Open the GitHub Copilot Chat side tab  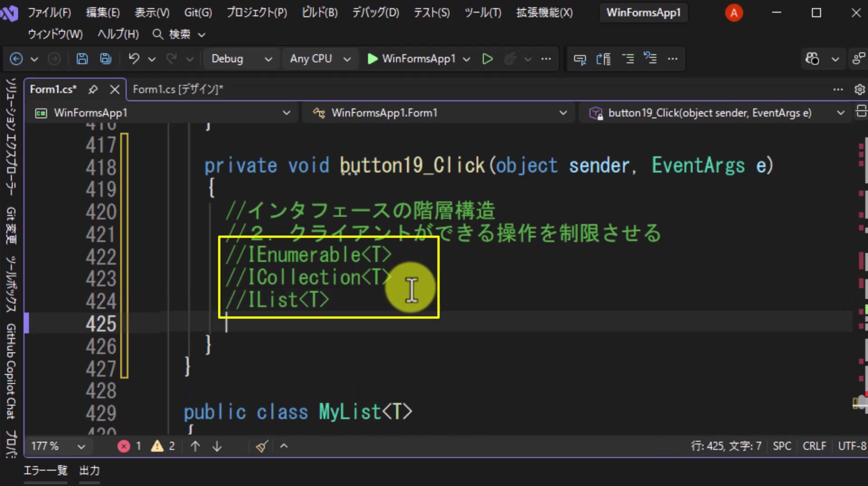(x=11, y=371)
